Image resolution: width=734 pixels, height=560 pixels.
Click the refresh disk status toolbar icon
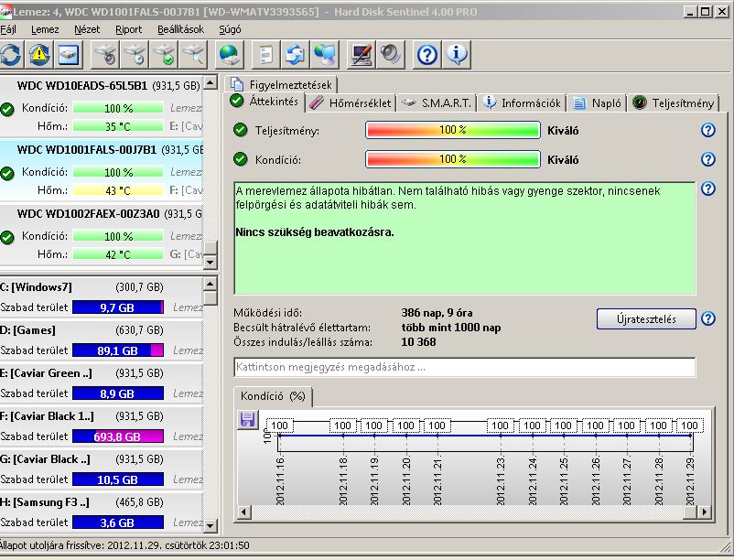tap(10, 55)
